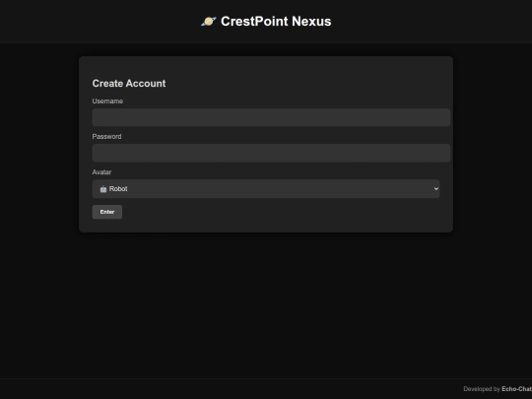
Task: Click the robot emoji in the Avatar selector
Action: click(x=103, y=189)
